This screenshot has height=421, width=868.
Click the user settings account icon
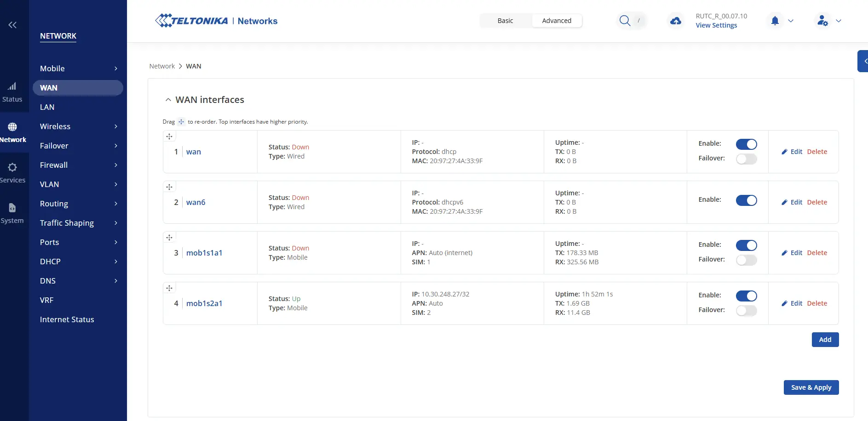pos(822,21)
